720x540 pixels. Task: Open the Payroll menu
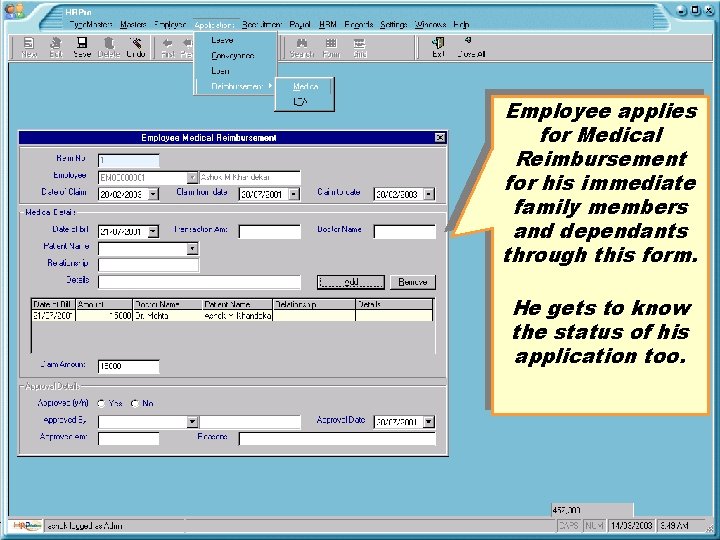click(300, 24)
